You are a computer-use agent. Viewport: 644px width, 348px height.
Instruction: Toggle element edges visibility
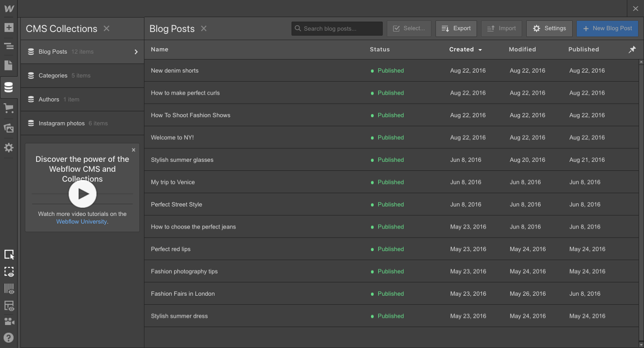coord(9,272)
